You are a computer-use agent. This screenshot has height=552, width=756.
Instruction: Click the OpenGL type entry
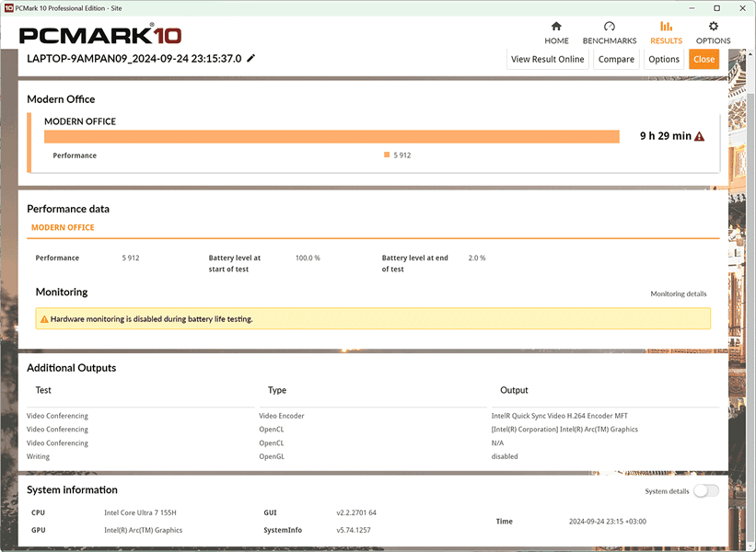[272, 456]
